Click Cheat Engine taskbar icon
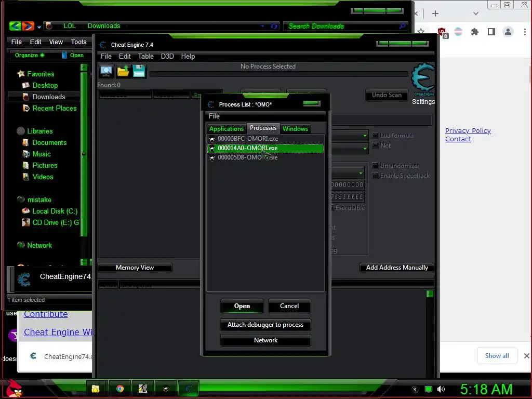Screen dimensions: 532x399 click(189, 389)
